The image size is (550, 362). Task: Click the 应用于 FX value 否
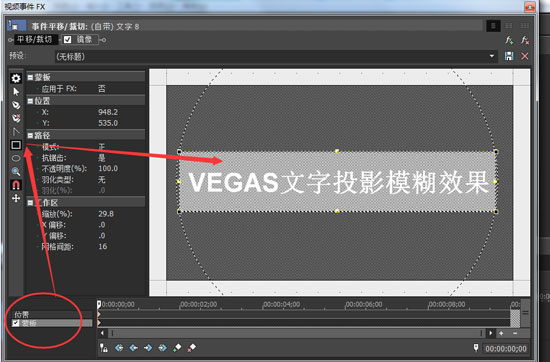pyautogui.click(x=102, y=89)
